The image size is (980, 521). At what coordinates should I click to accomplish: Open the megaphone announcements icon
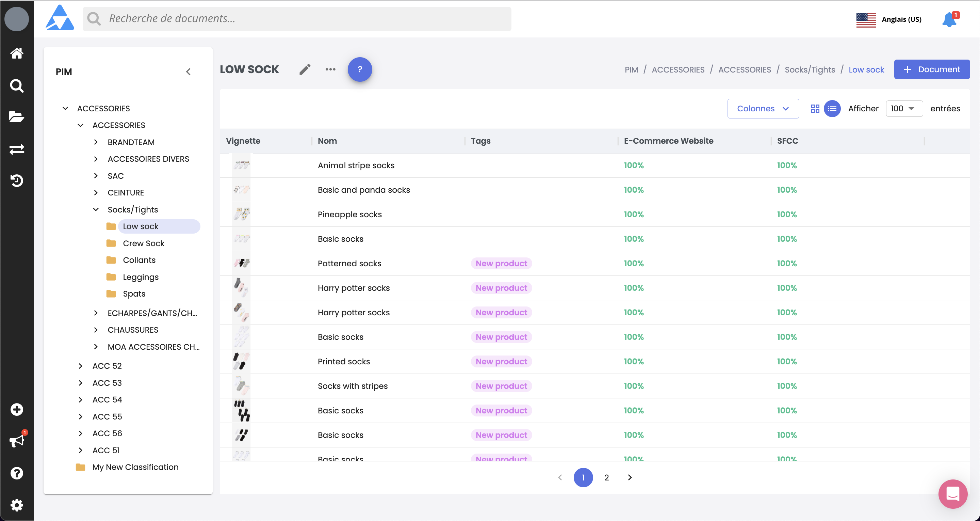16,441
